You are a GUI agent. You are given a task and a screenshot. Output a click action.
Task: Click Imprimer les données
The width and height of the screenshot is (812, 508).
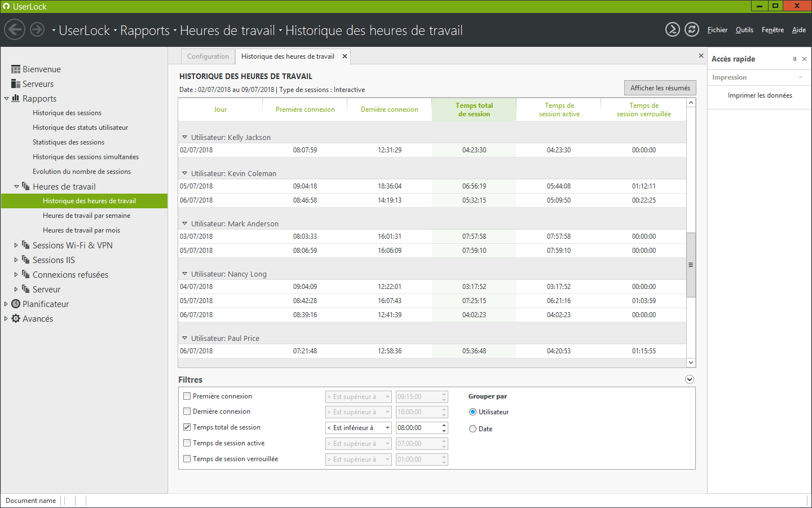(x=760, y=95)
